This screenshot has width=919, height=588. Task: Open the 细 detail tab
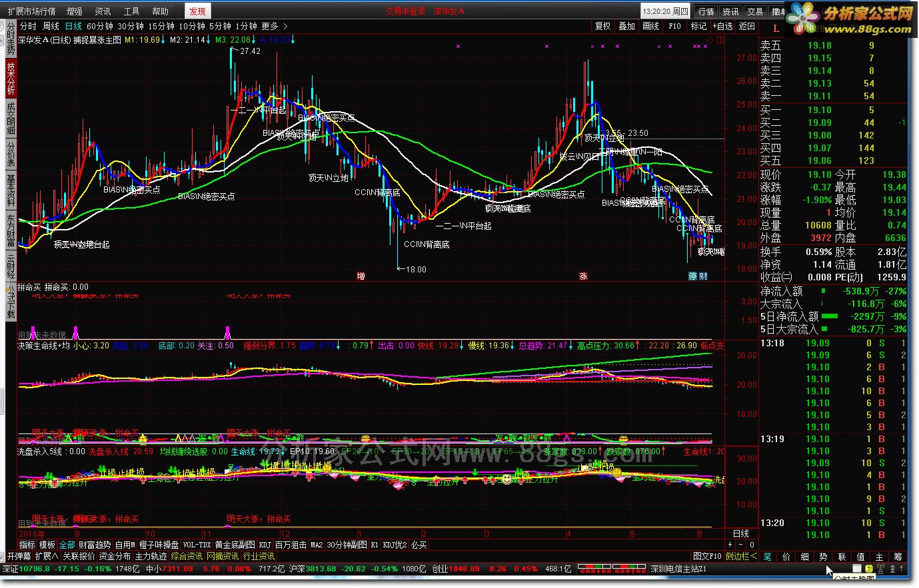point(805,557)
